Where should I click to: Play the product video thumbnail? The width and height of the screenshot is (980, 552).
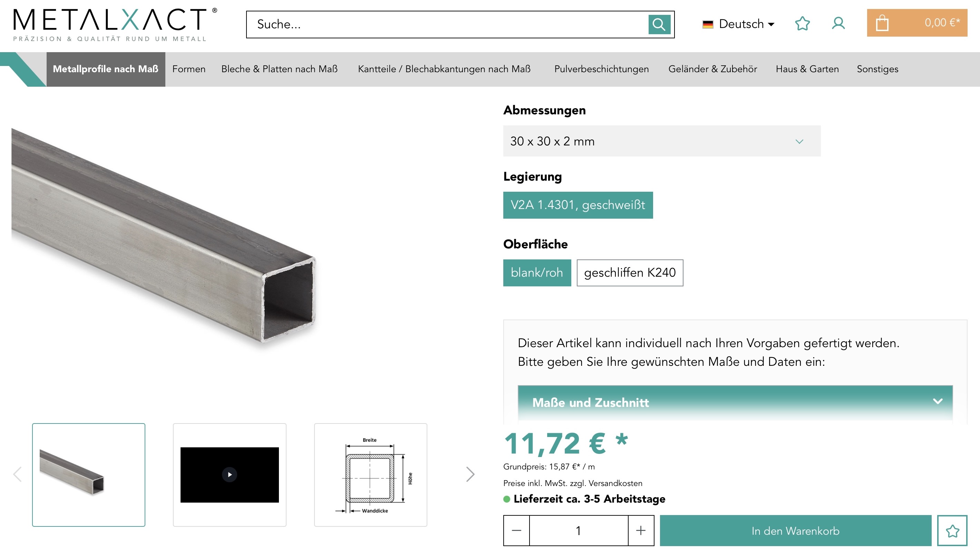[x=230, y=475]
